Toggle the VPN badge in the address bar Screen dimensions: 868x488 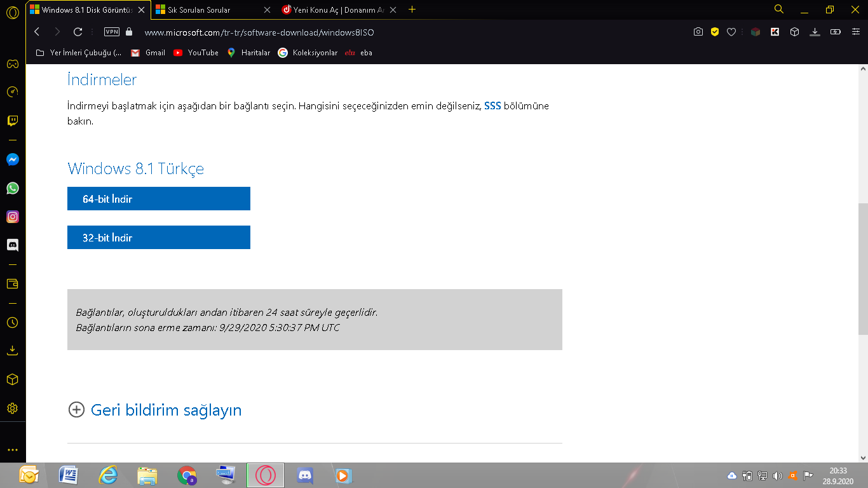pos(111,31)
